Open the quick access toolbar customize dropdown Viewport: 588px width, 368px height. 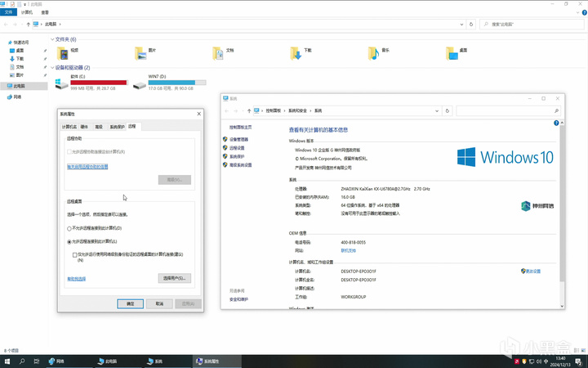(25, 4)
